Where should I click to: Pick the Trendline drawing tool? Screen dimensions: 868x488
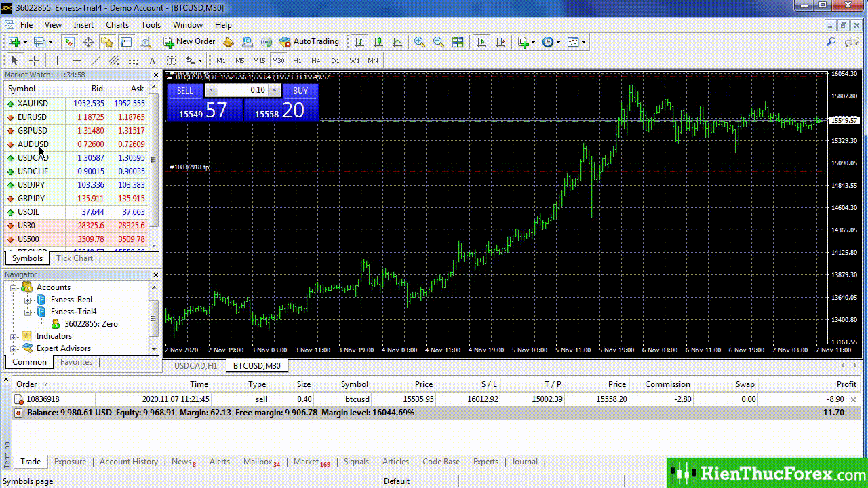[x=95, y=60]
